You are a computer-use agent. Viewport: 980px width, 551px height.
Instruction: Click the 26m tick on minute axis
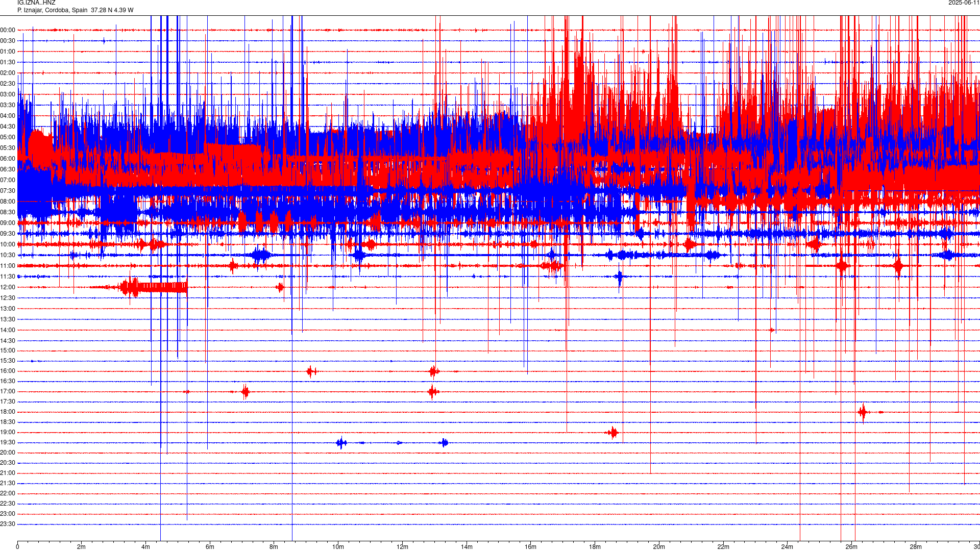851,547
